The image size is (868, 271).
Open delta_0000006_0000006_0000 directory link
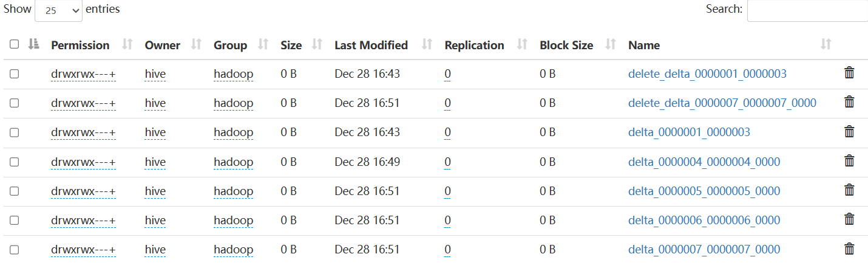704,220
